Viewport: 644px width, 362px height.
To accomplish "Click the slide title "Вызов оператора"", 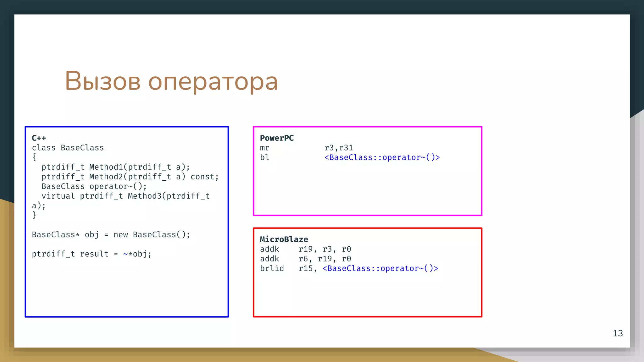I will (x=171, y=81).
